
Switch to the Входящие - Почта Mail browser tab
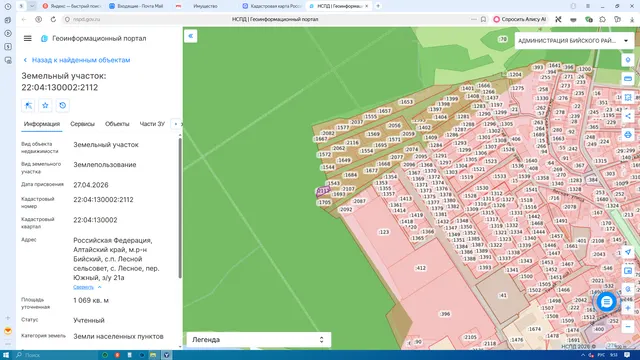tap(136, 6)
